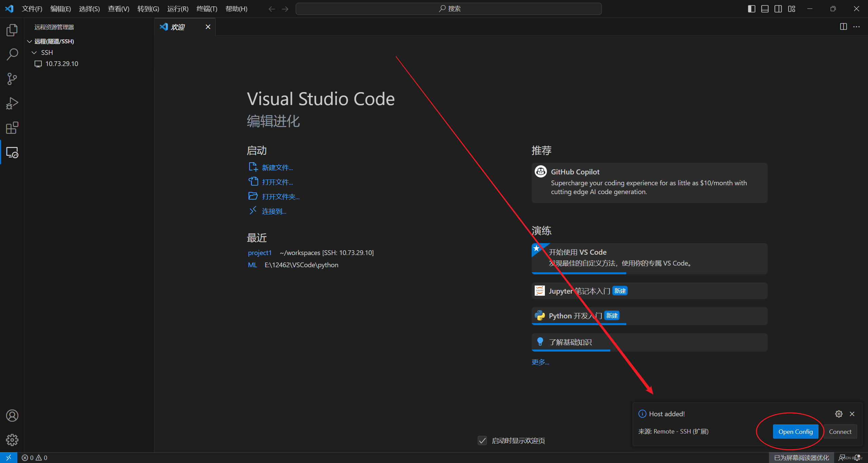Viewport: 868px width, 463px height.
Task: Click the 更多... link under walkthroughs
Action: coord(540,362)
